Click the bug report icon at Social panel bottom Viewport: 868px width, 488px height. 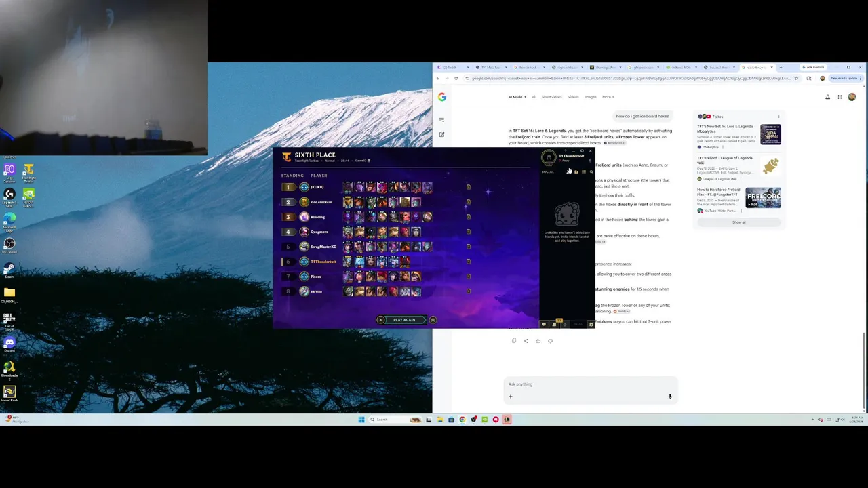(x=591, y=324)
